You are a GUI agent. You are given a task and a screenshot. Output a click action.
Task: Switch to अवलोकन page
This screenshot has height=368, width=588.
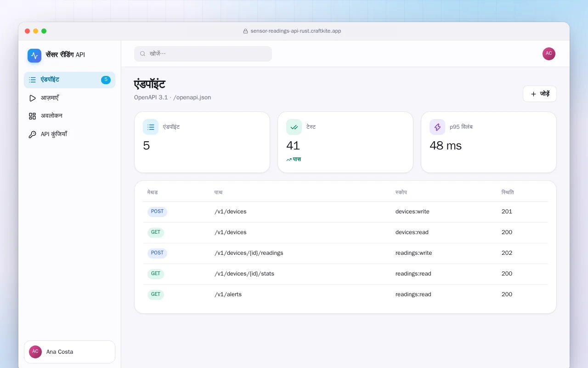click(x=69, y=116)
